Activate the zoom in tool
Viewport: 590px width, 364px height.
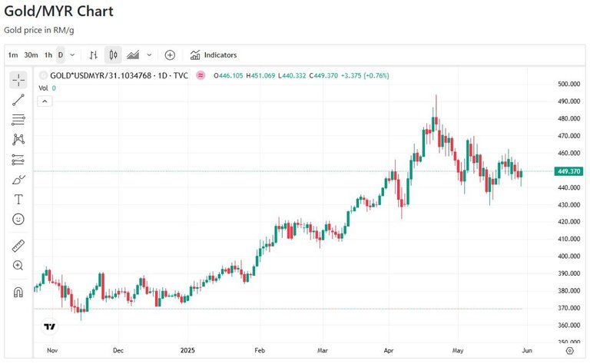18,266
